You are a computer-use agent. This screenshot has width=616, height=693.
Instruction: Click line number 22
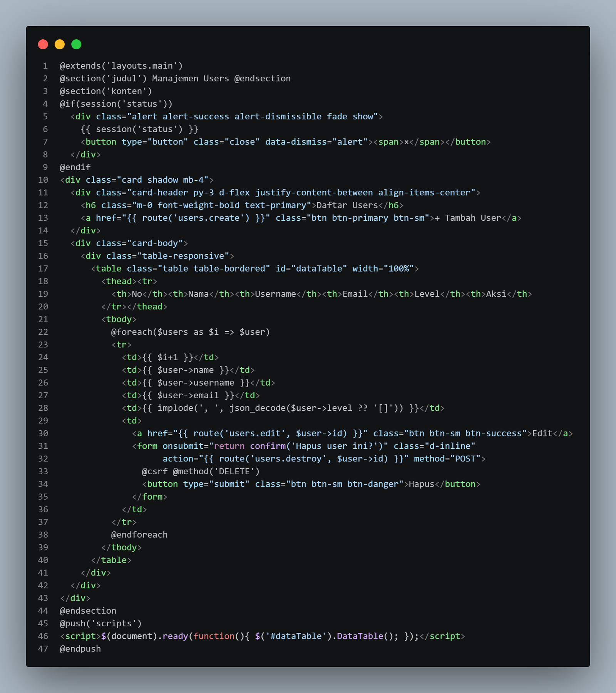pyautogui.click(x=43, y=332)
